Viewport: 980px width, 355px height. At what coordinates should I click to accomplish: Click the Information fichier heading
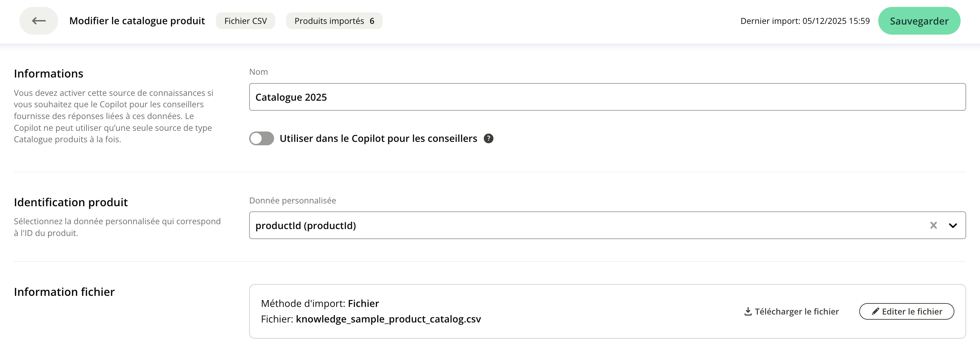click(64, 292)
